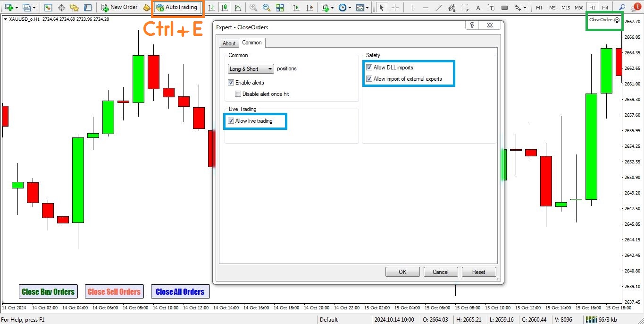Screen dimensions: 644x324
Task: Select the M15 timeframe
Action: (x=565, y=8)
